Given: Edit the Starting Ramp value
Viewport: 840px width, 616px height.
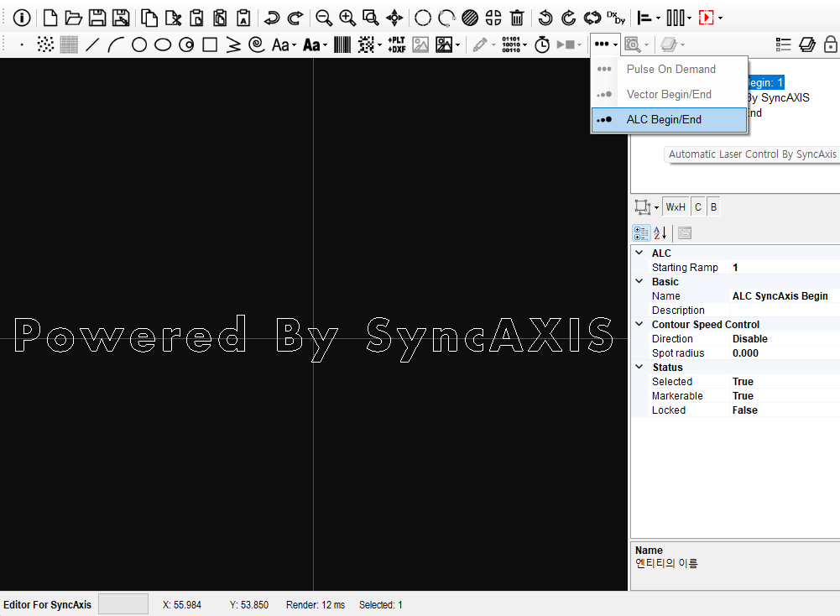Looking at the screenshot, I should (785, 267).
